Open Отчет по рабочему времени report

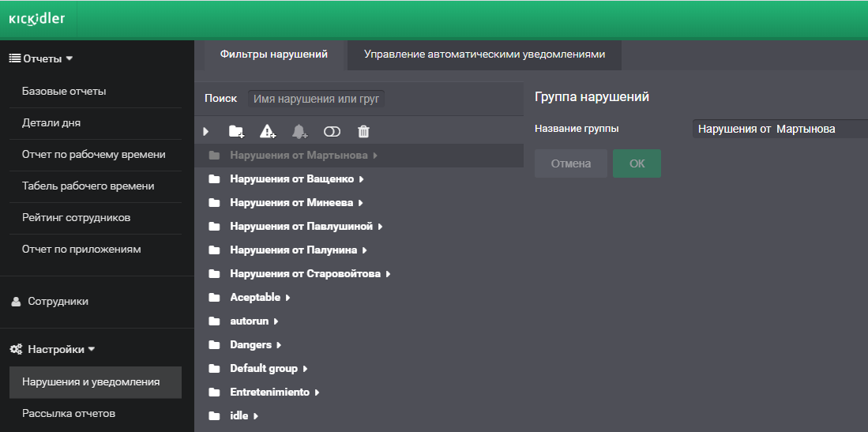93,155
